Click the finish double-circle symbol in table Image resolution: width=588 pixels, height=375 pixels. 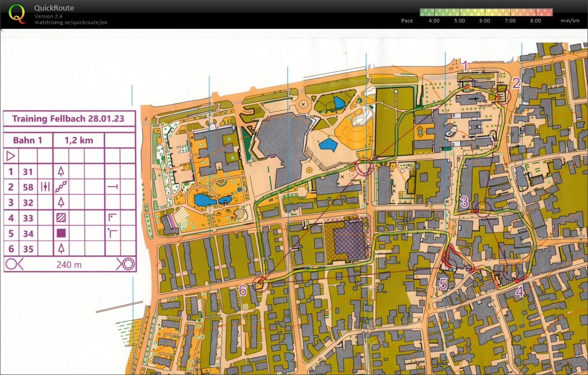pyautogui.click(x=126, y=264)
